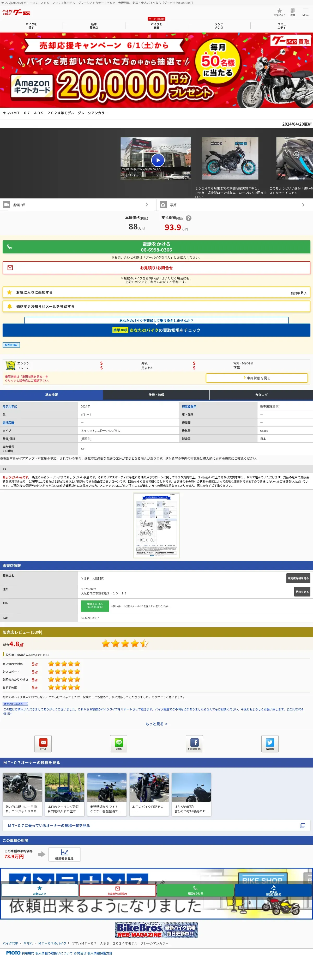
Task: Open the MT-07 bike photo thumbnail
Action: point(230,158)
